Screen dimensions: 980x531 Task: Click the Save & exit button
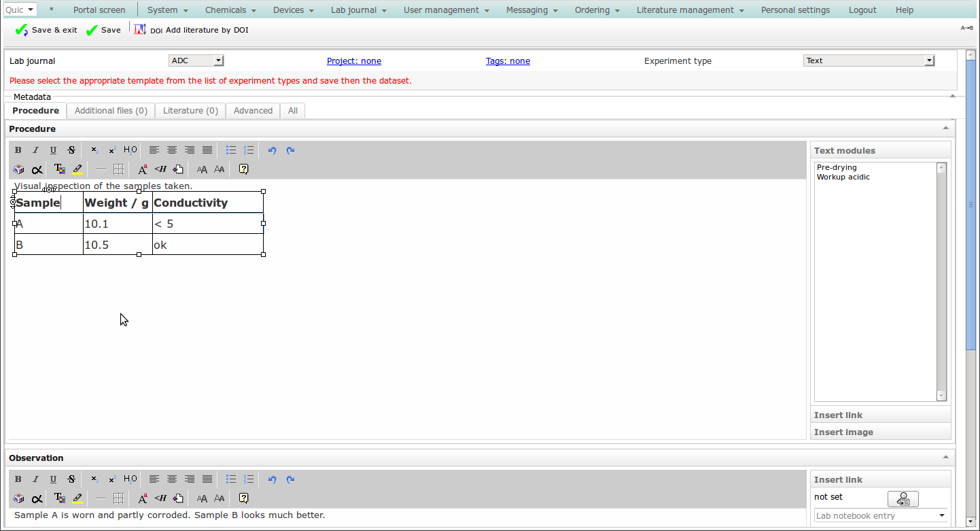(x=46, y=30)
